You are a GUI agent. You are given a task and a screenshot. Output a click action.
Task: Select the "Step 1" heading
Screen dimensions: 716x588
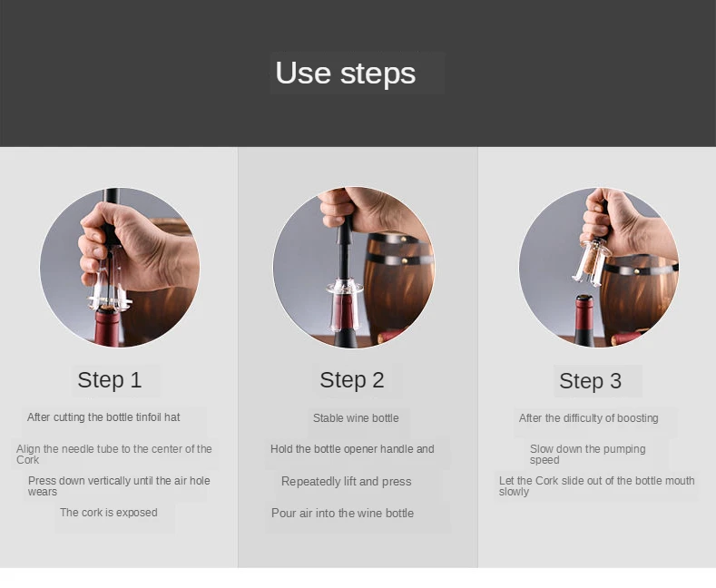(x=110, y=380)
